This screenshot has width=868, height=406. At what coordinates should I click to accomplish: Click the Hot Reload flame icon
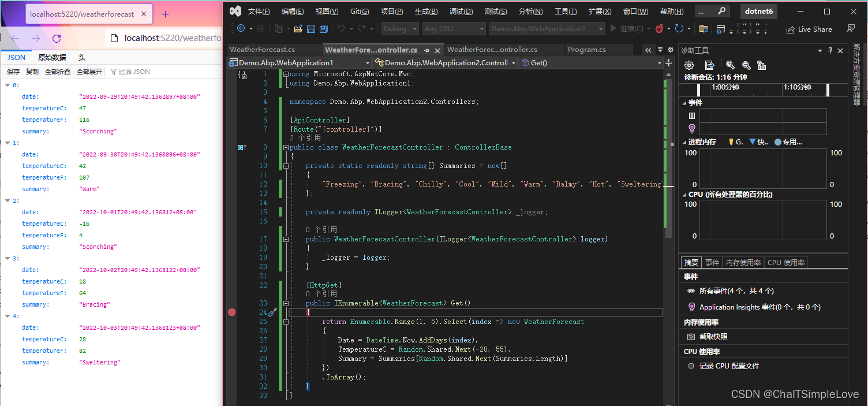pos(660,28)
